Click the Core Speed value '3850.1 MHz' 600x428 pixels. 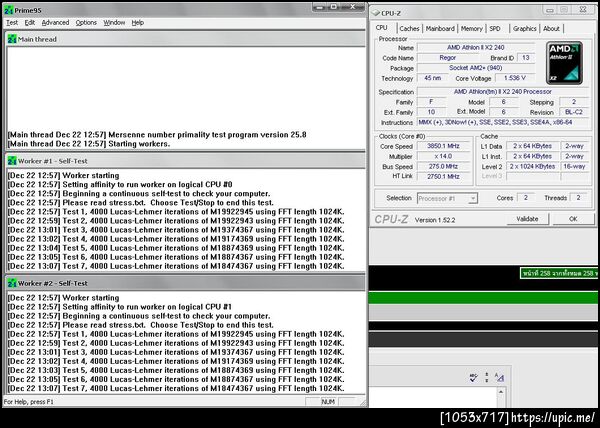pyautogui.click(x=443, y=146)
